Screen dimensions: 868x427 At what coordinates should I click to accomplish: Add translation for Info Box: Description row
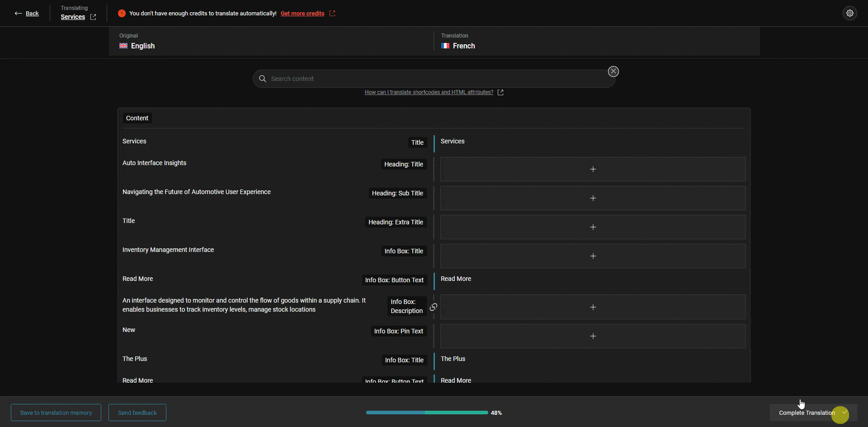(x=593, y=307)
